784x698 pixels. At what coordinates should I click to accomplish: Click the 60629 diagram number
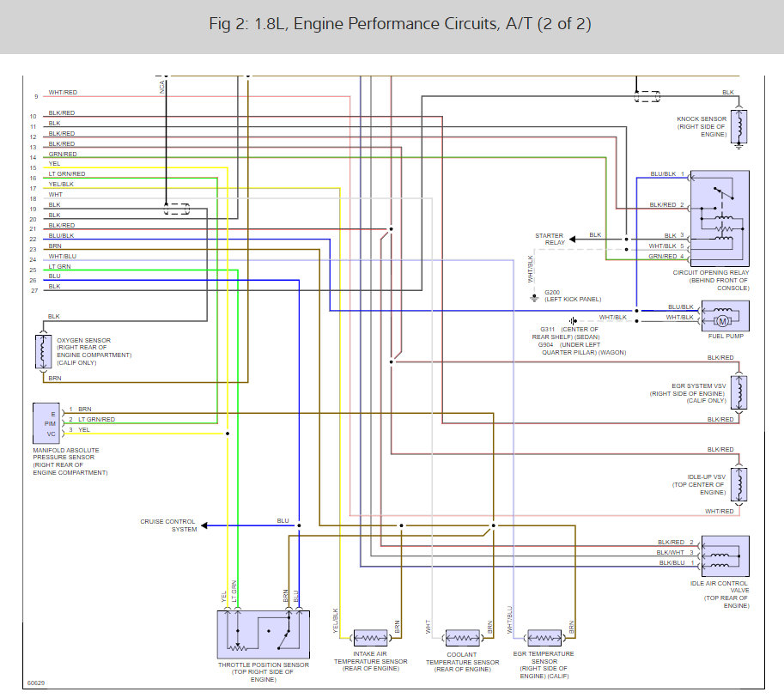(36, 683)
